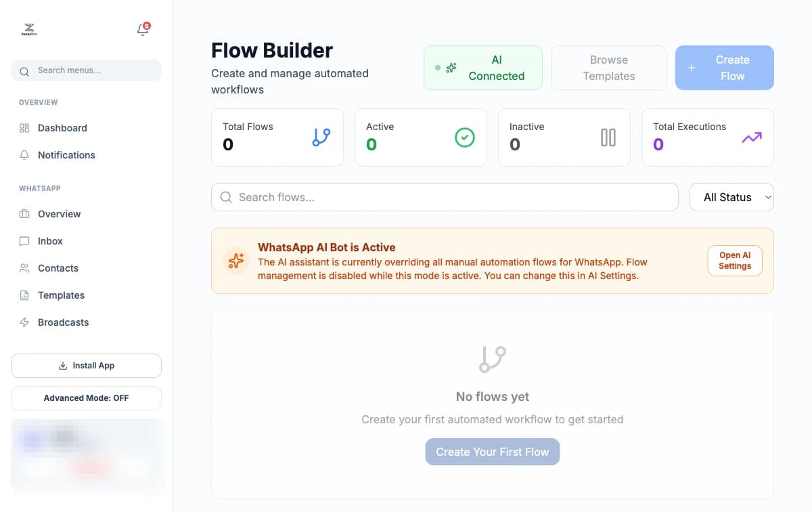Toggle Advanced Mode setting
This screenshot has height=512, width=812.
coord(86,398)
